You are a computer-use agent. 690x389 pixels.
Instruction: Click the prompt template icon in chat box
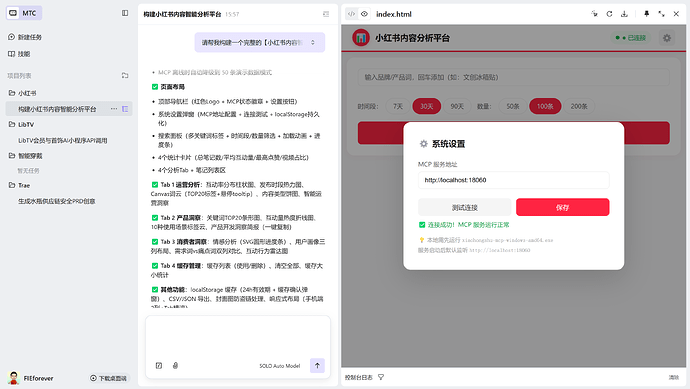(159, 365)
